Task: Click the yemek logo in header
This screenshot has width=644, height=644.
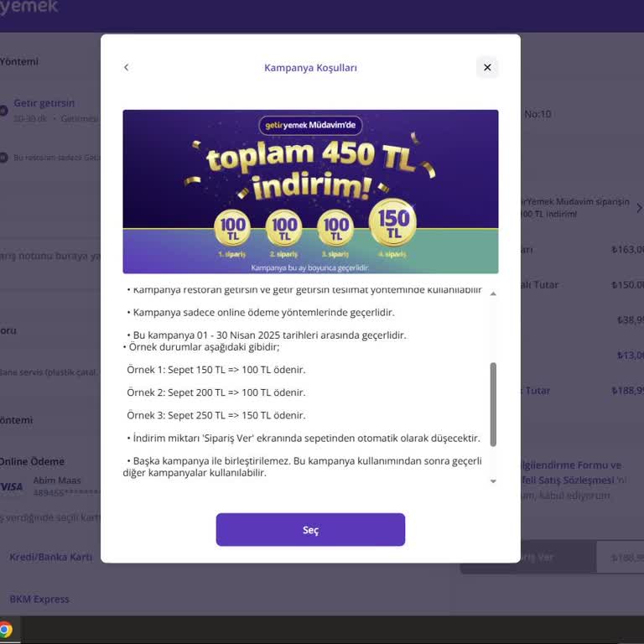Action: (29, 7)
